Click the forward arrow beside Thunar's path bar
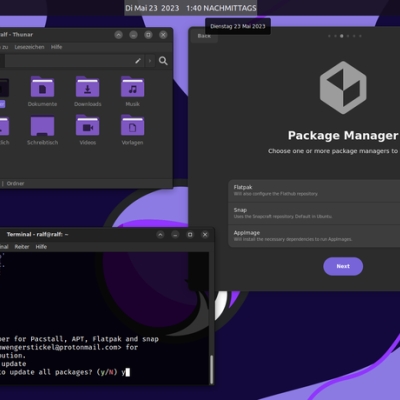 (150, 61)
